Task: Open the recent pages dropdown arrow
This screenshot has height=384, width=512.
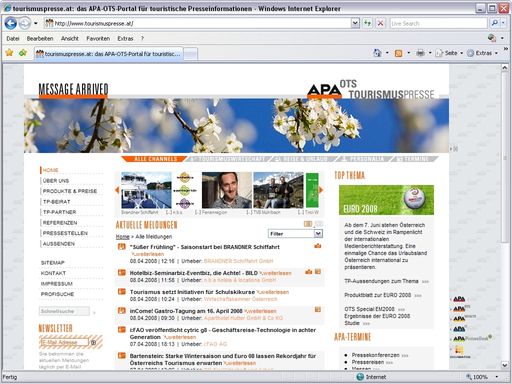Action: coord(36,24)
